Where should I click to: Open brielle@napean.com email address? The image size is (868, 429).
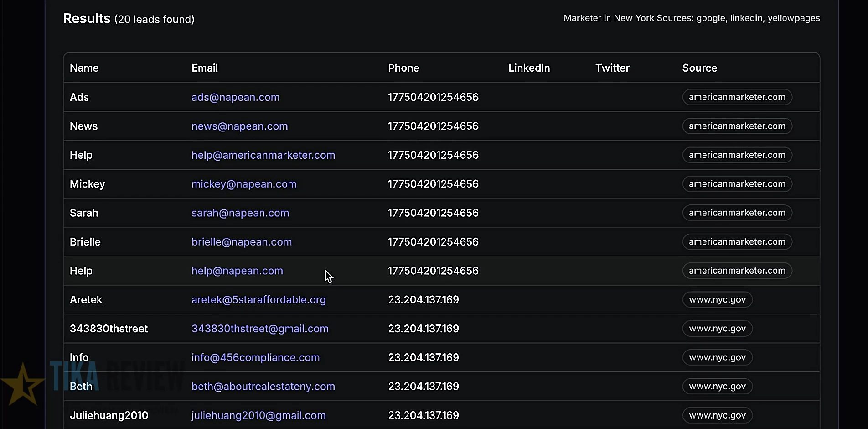(242, 242)
